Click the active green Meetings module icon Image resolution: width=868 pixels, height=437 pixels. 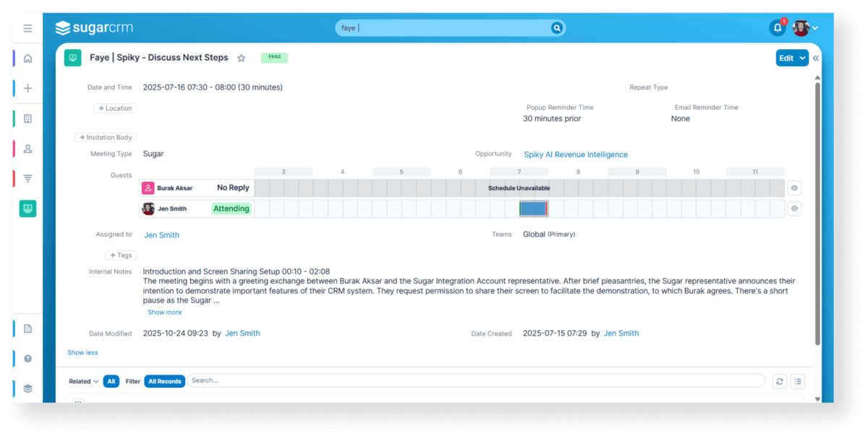coord(27,208)
